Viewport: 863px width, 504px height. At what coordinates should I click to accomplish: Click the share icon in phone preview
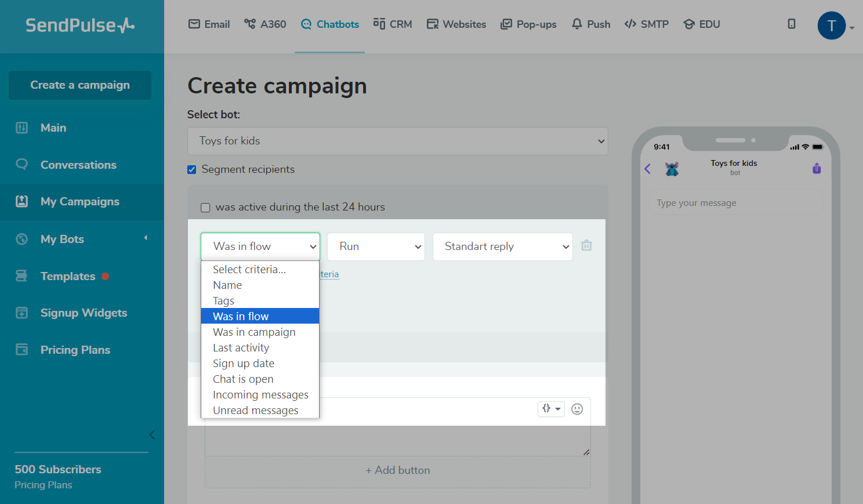[x=817, y=168]
